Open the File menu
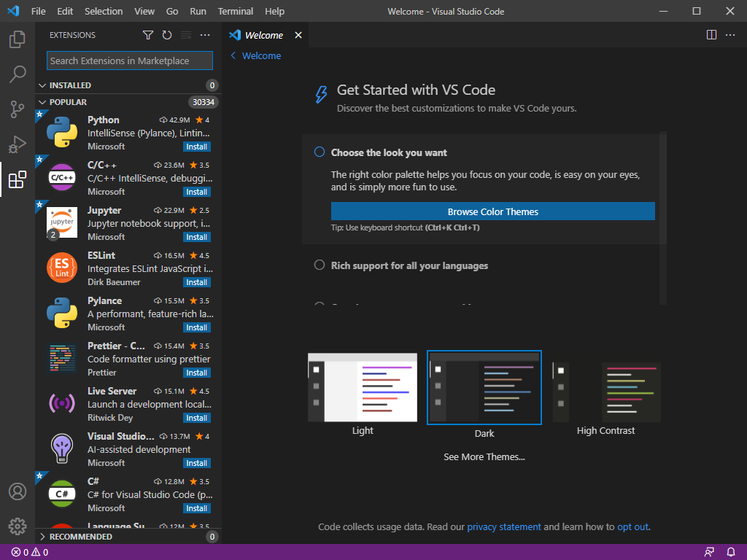This screenshot has width=747, height=560. [38, 11]
